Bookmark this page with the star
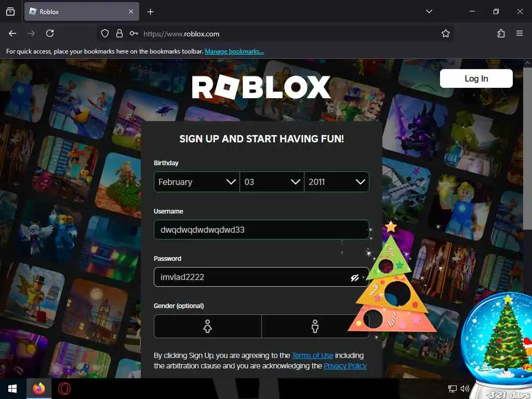 coord(445,33)
